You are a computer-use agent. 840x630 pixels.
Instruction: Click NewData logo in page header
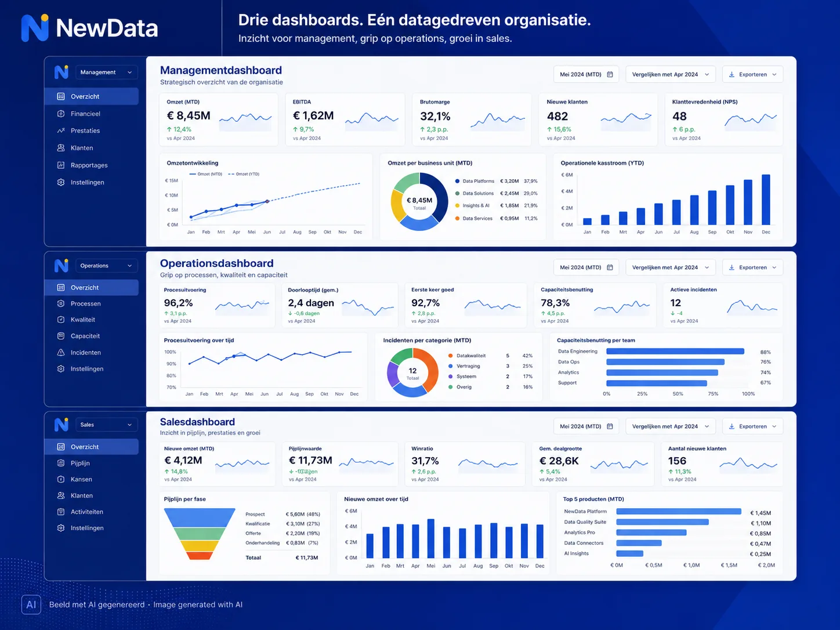click(89, 28)
